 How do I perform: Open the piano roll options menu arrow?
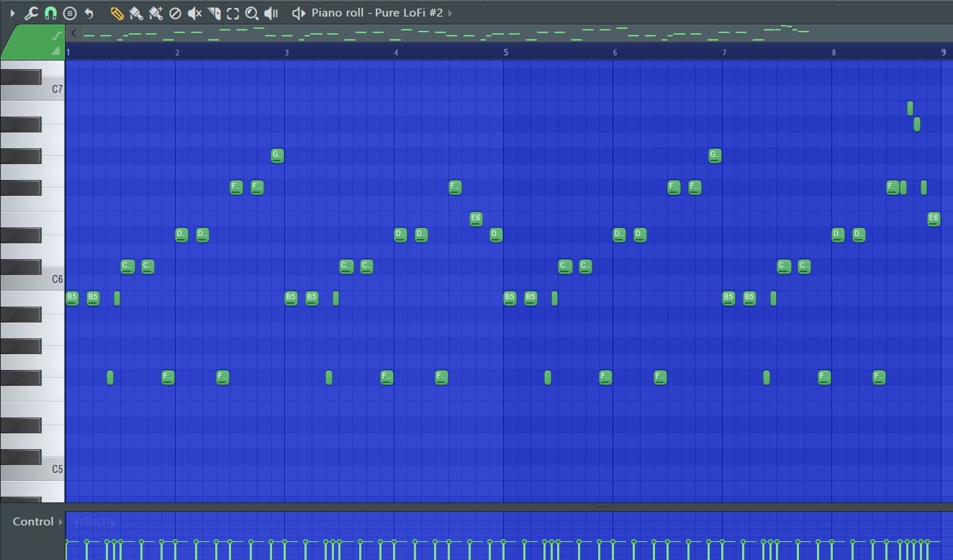pyautogui.click(x=12, y=13)
